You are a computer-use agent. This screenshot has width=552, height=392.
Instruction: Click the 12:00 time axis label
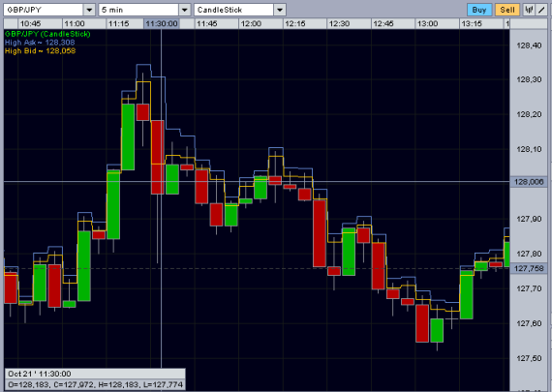pyautogui.click(x=251, y=24)
